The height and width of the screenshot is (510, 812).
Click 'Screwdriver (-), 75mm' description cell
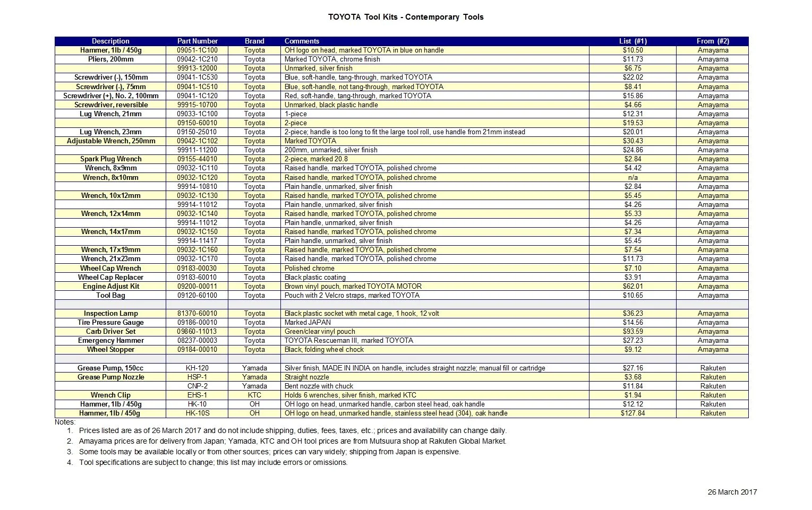[110, 87]
